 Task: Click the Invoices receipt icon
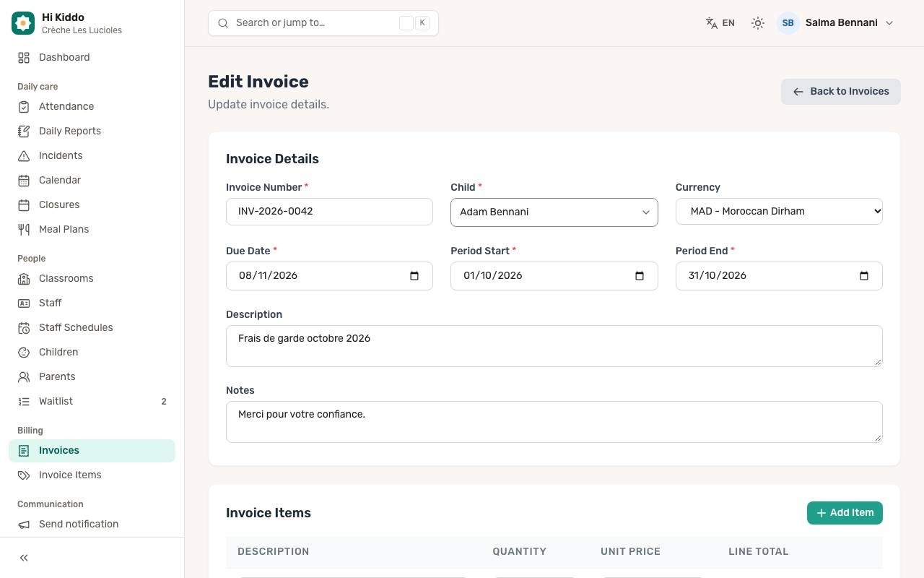24,450
